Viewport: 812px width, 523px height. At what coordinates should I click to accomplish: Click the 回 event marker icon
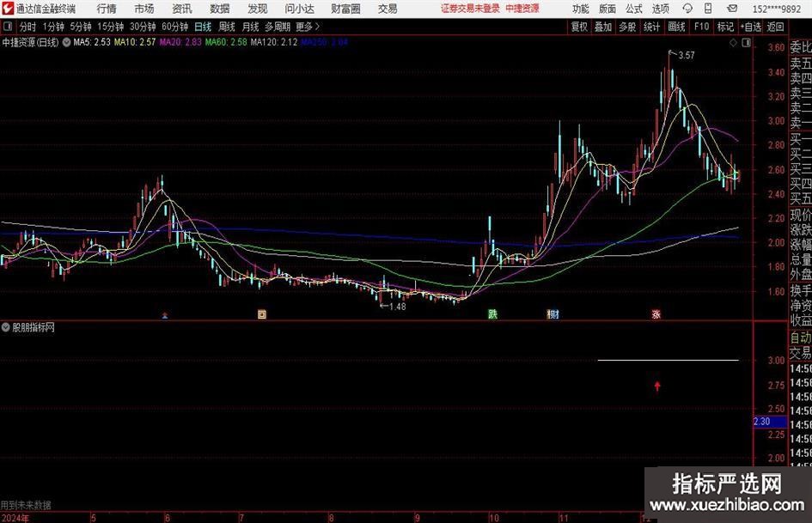262,314
